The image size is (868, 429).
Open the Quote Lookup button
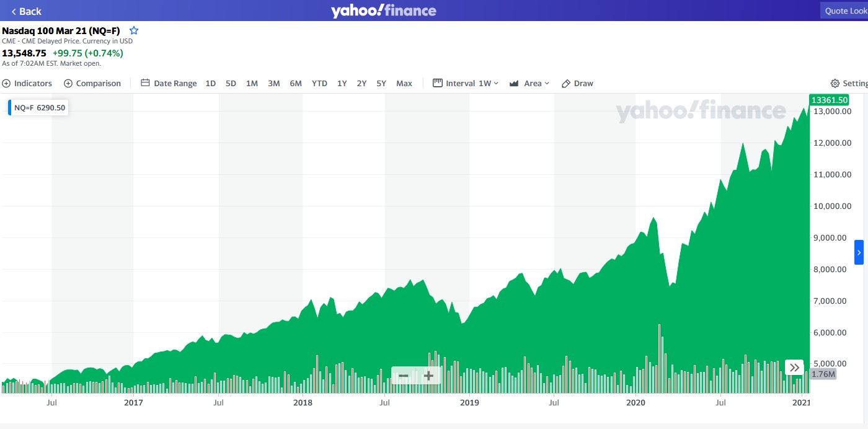click(x=844, y=11)
